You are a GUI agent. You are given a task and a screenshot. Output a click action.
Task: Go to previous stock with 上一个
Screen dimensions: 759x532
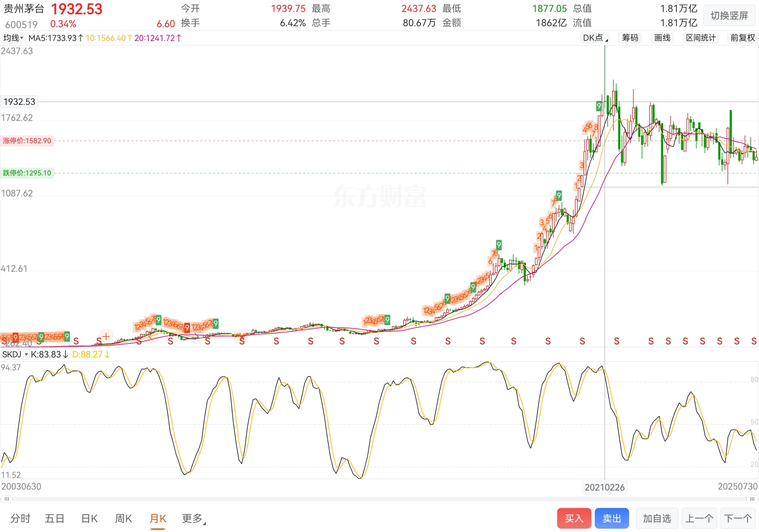[699, 519]
